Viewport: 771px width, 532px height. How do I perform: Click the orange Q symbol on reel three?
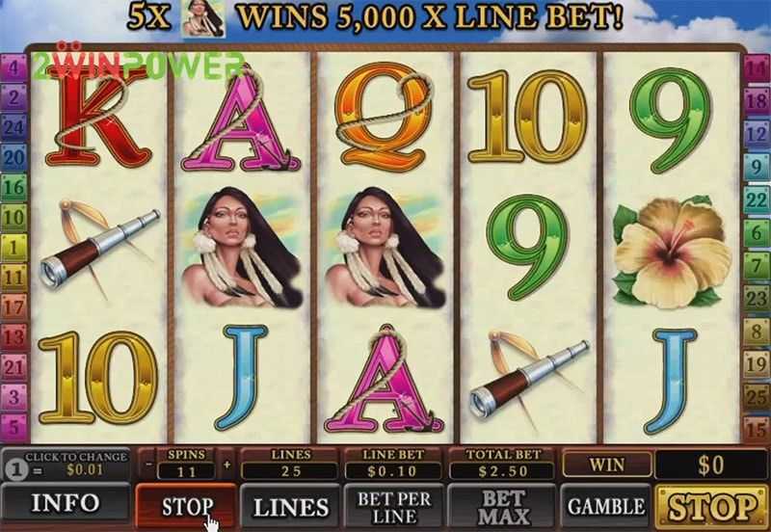(384, 116)
